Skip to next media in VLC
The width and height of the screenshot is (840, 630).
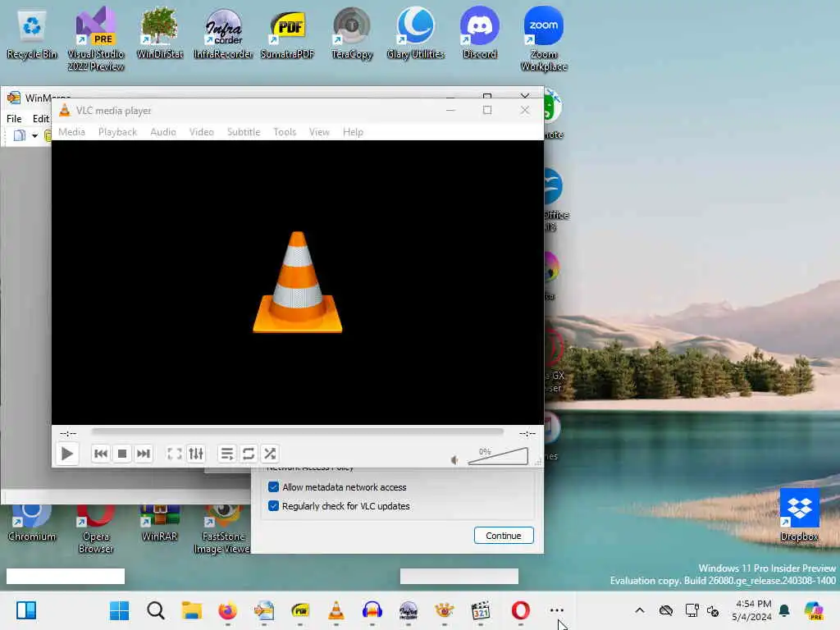click(x=143, y=454)
